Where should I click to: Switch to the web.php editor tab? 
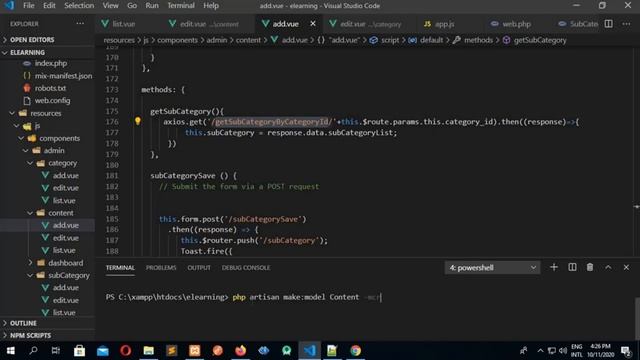click(517, 24)
